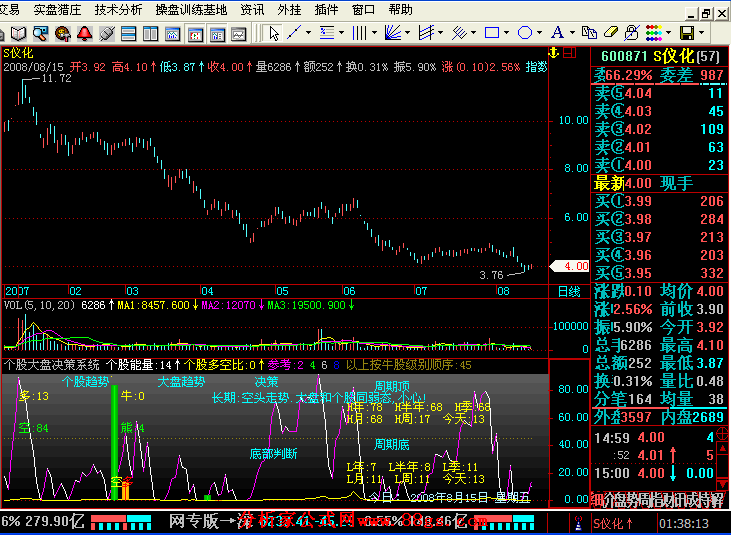This screenshot has width=731, height=535.
Task: Toggle the drawing lock icon
Action: 632,33
